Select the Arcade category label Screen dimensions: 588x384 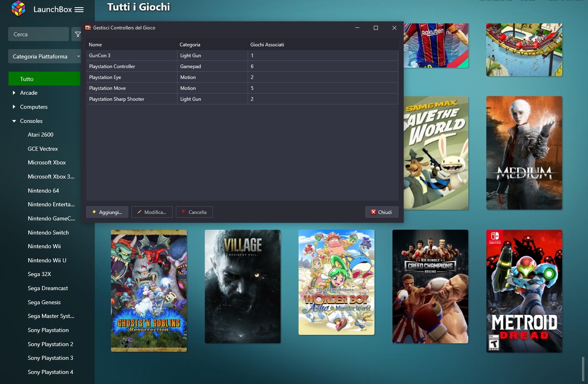tap(29, 93)
